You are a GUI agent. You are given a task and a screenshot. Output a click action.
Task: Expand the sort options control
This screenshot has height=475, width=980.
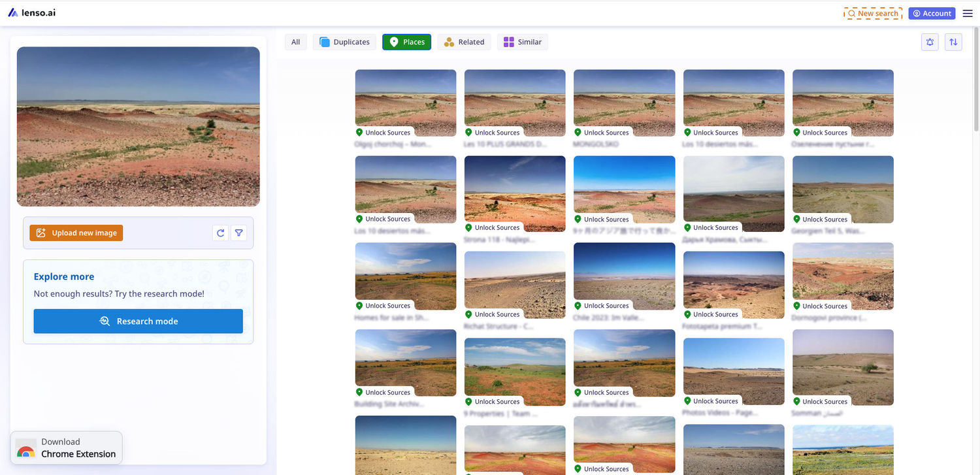(x=953, y=42)
